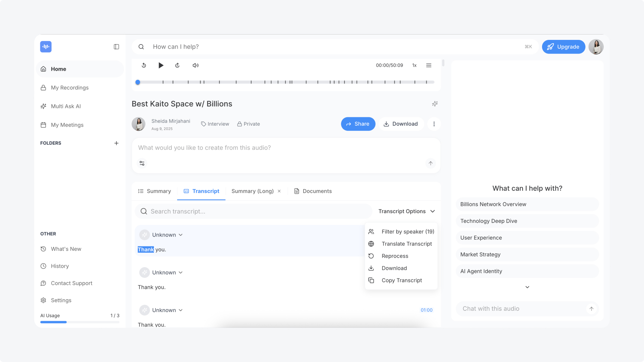Choose Billions Network Overview suggestion

click(527, 204)
